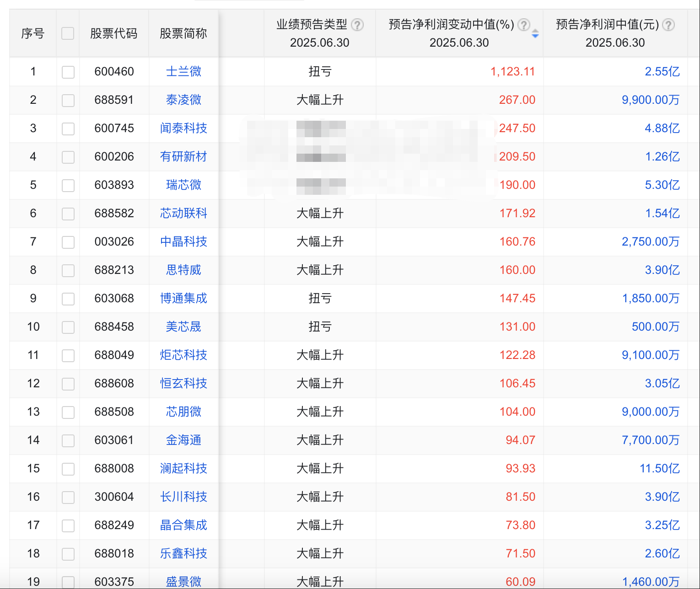The image size is (700, 589).
Task: Tick checkbox next to 芯动联科
Action: pos(68,214)
